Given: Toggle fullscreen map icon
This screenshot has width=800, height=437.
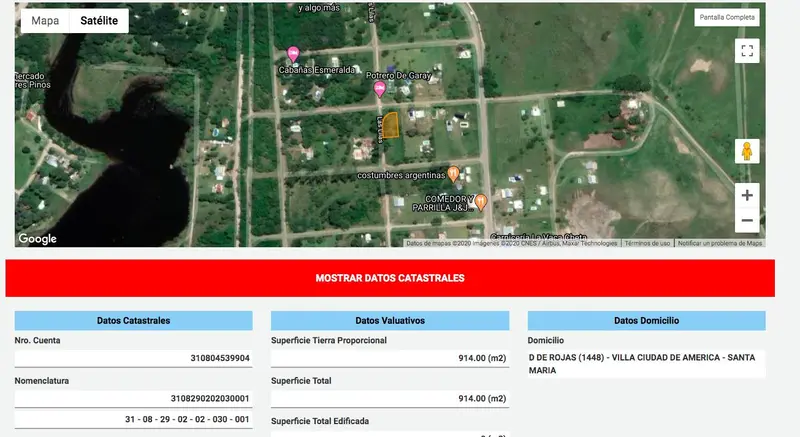Looking at the screenshot, I should point(747,51).
